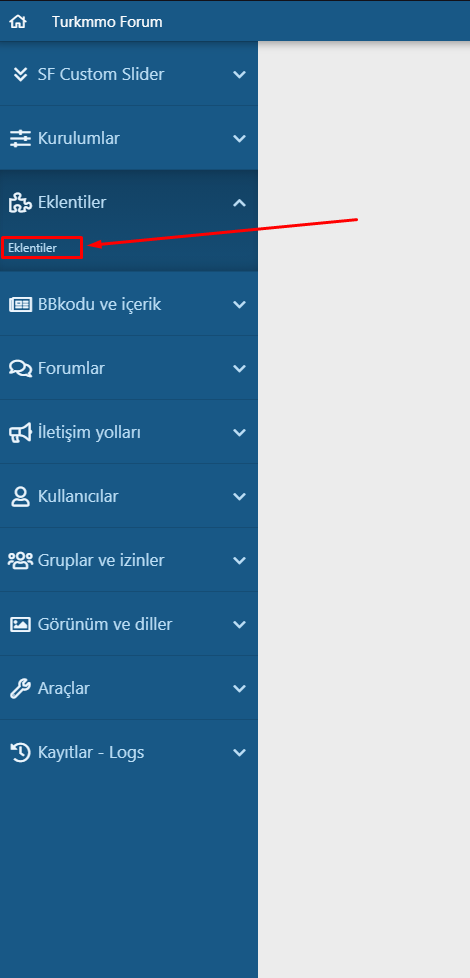Click the Eklentiler puzzle piece icon

(21, 203)
